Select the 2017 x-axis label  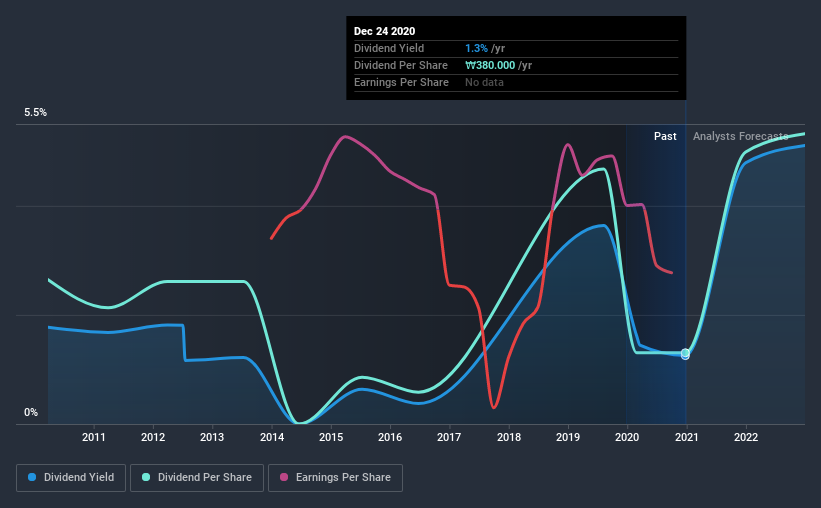pos(449,437)
